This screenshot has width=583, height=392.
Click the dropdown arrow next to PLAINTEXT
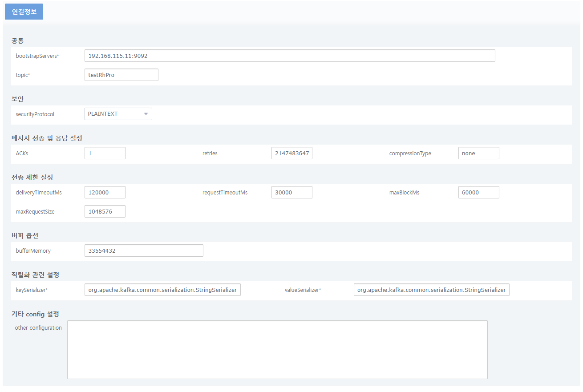pyautogui.click(x=146, y=114)
